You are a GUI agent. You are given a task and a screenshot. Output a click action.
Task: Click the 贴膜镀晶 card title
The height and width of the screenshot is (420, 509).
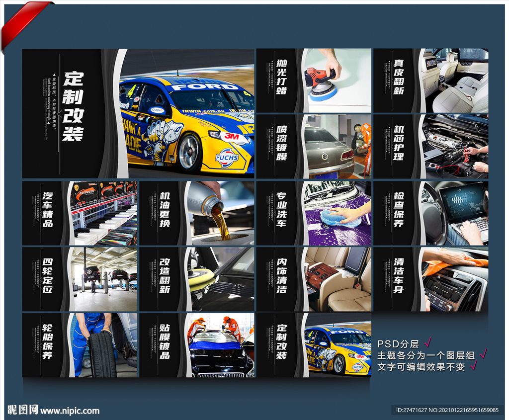165,342
